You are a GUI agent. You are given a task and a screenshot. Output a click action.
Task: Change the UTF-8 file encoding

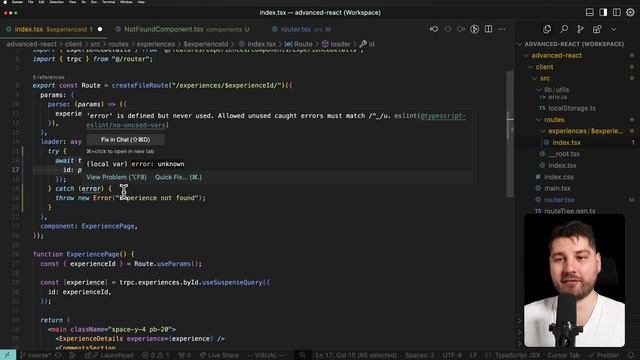(x=452, y=355)
